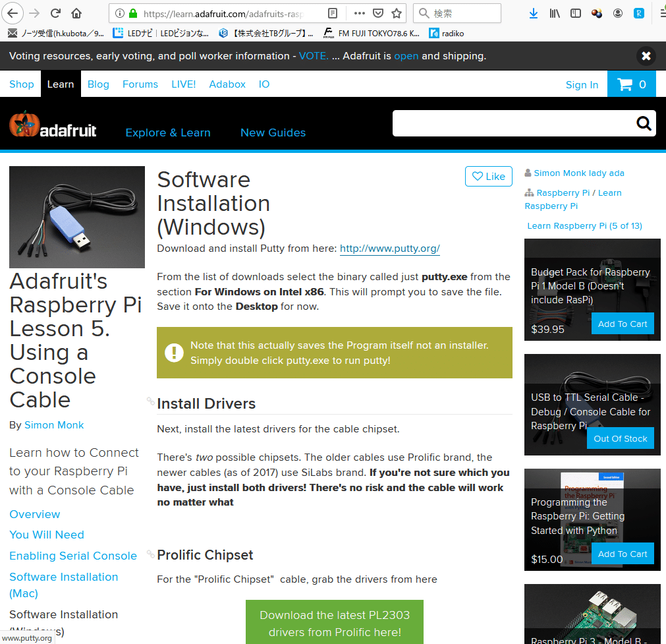Save page to Pocket
Screen dimensions: 666x644
[378, 13]
